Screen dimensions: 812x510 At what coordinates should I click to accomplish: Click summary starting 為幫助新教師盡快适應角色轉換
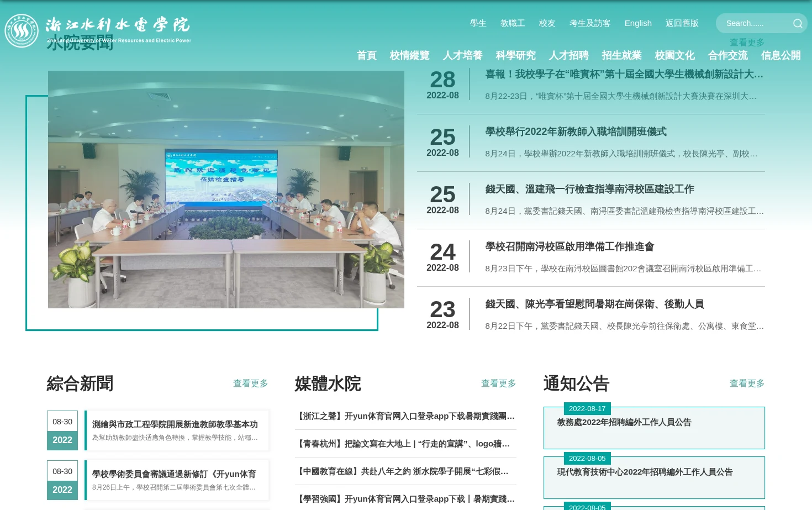[x=175, y=438]
